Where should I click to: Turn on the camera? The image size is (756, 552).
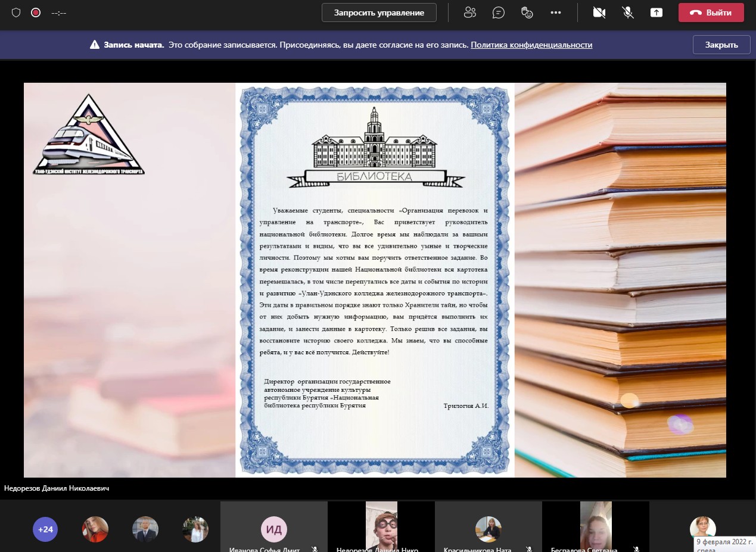click(x=599, y=13)
